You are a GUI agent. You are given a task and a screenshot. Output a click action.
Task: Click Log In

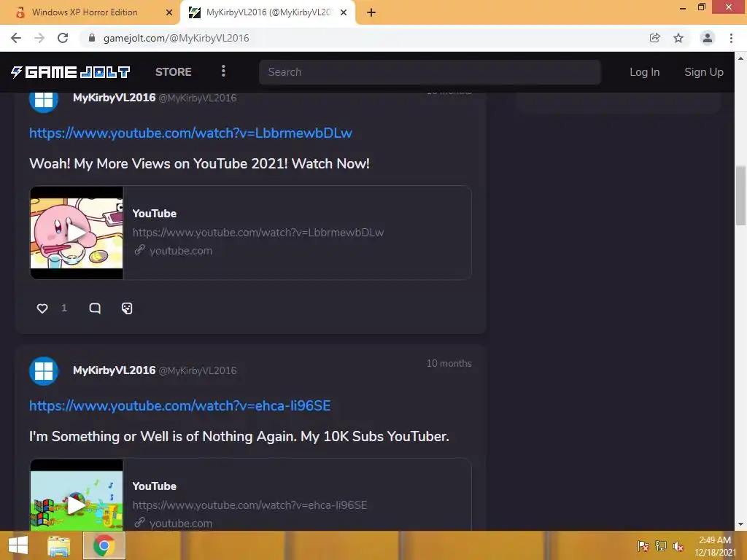click(x=645, y=72)
